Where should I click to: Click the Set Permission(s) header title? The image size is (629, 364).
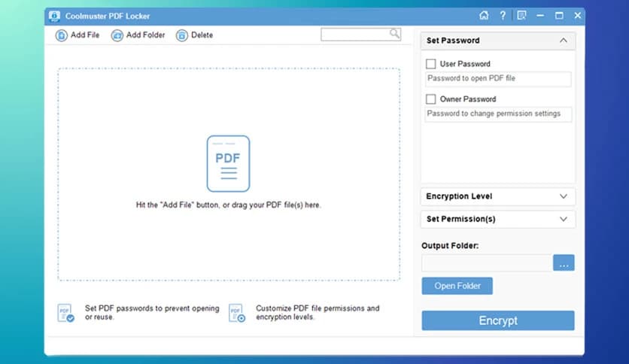coord(461,220)
